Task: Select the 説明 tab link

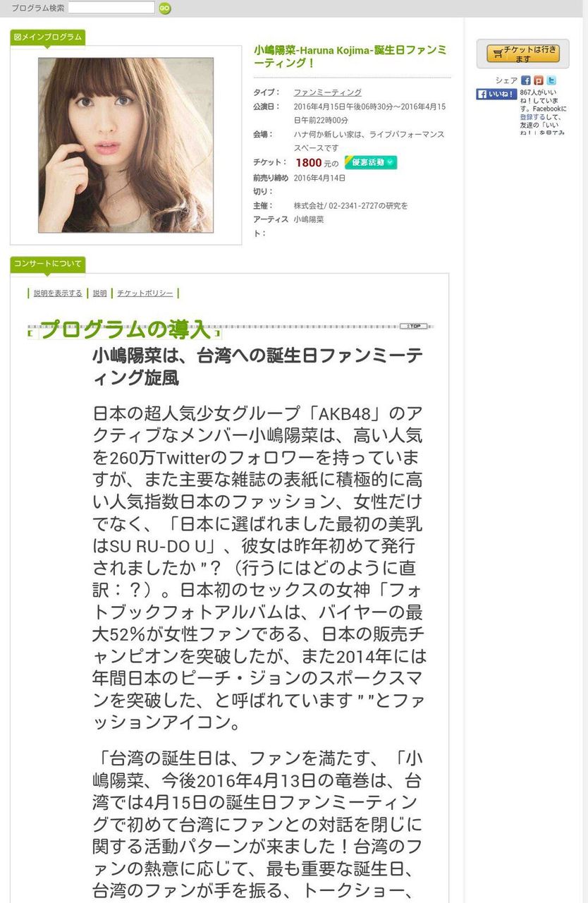Action: (x=100, y=293)
